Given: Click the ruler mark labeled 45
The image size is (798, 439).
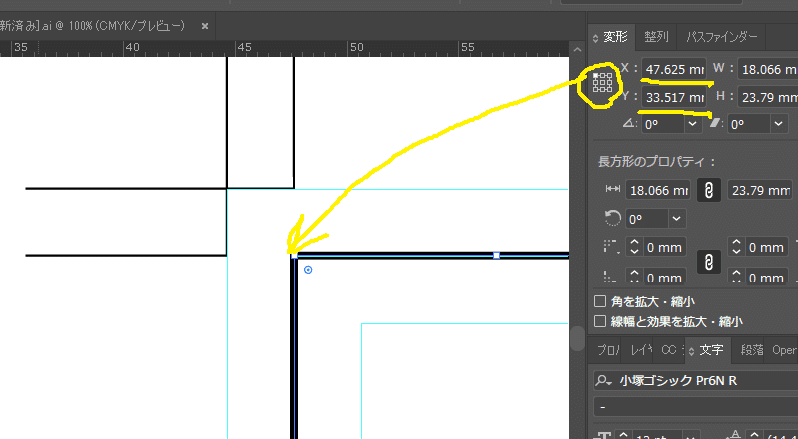Looking at the screenshot, I should [244, 47].
